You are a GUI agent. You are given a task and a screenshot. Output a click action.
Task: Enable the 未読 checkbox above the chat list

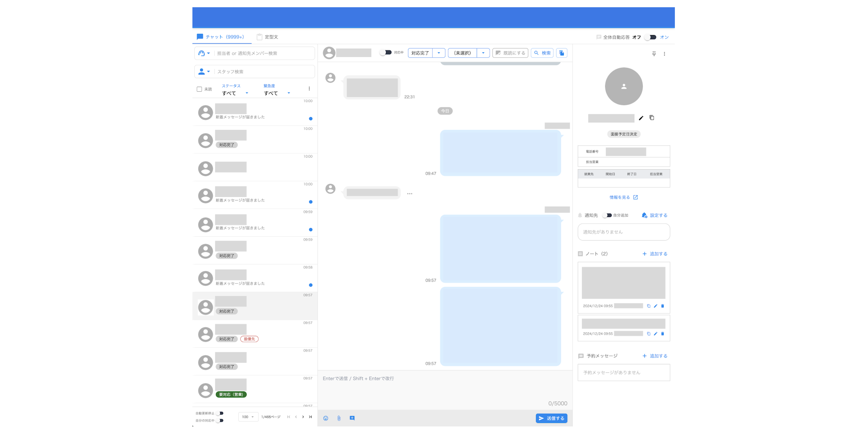(x=199, y=89)
